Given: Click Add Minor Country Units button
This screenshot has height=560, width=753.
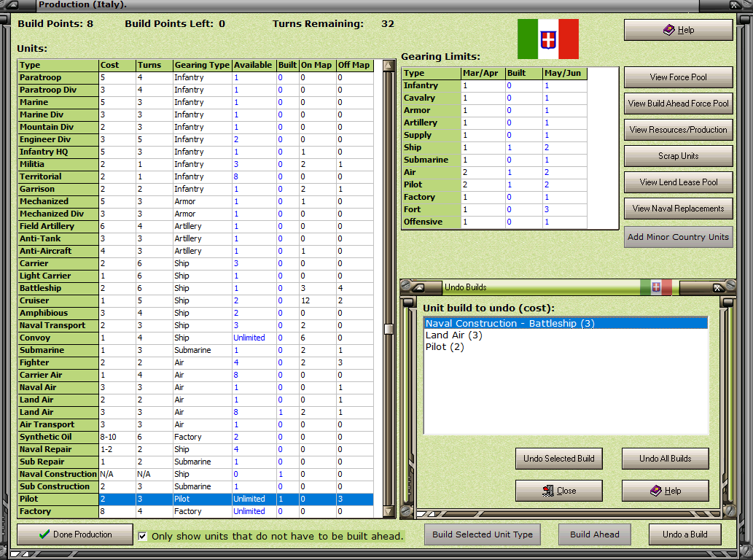Looking at the screenshot, I should 678,237.
